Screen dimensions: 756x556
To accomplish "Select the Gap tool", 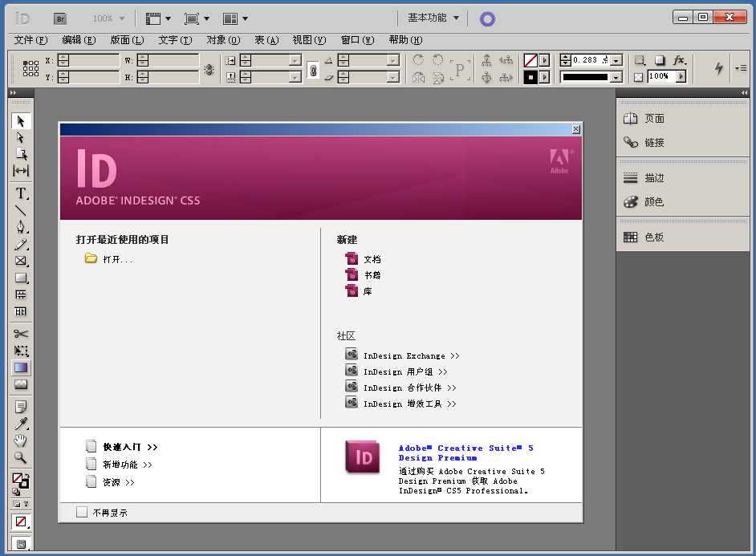I will point(21,171).
